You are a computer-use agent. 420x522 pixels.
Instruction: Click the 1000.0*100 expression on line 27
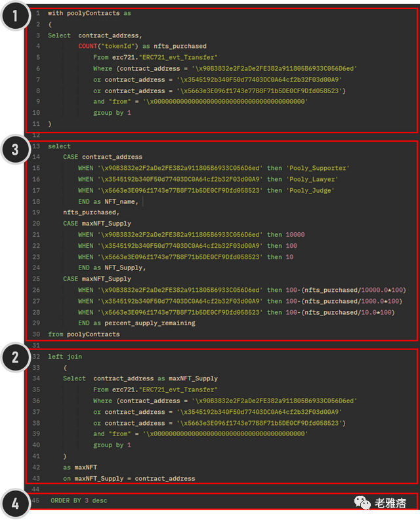(380, 301)
